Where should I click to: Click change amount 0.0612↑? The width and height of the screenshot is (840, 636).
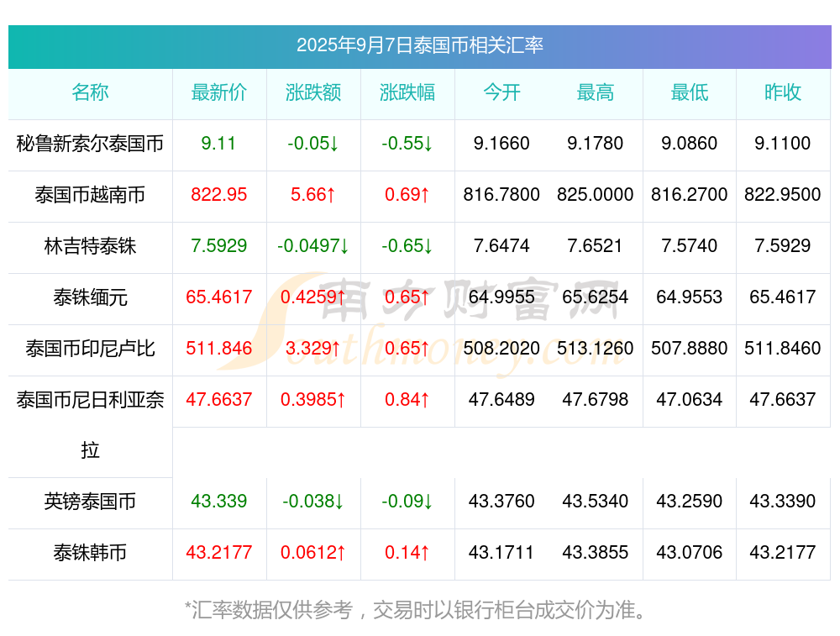pos(312,553)
